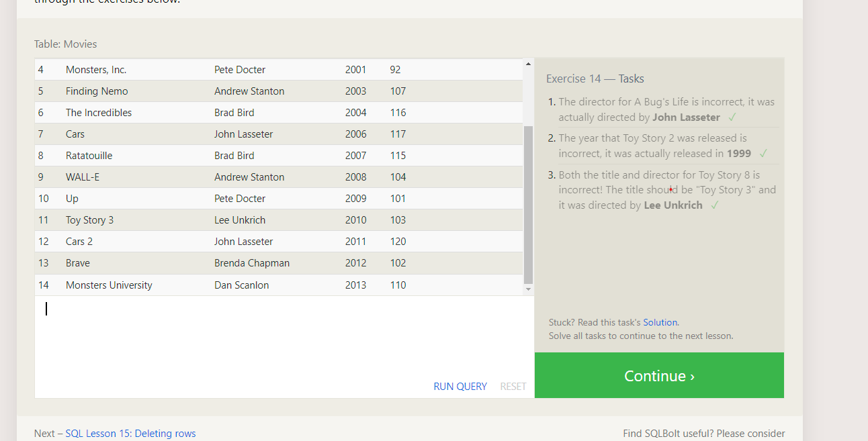The width and height of the screenshot is (868, 441).
Task: Click the checkmark beside task 2 year 1999
Action: click(x=763, y=154)
